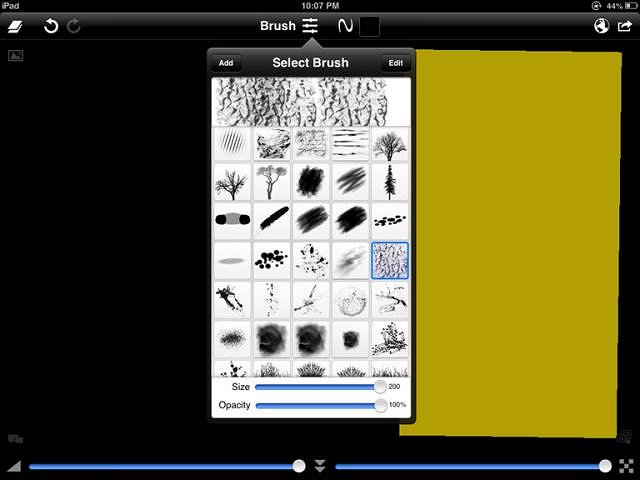Click the Brush title in top bar
Viewport: 640px width, 480px height.
coord(277,26)
